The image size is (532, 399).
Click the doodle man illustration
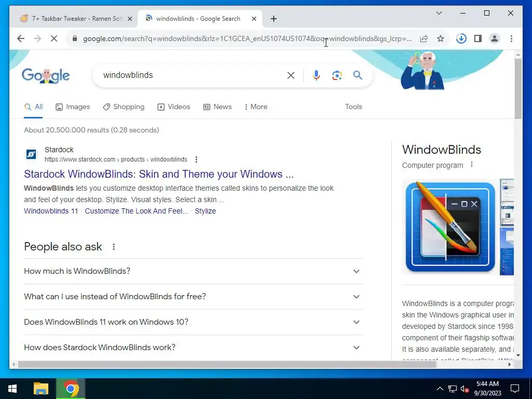pyautogui.click(x=423, y=71)
